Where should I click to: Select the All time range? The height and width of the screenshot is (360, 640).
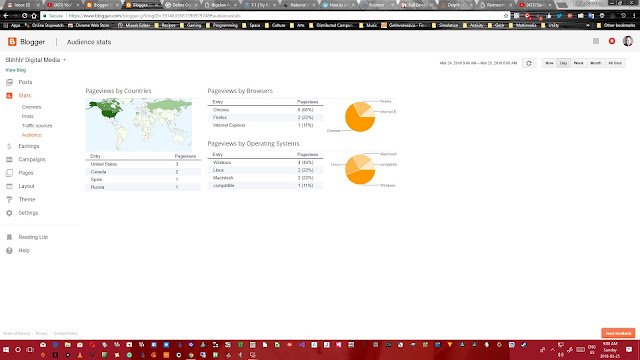(615, 63)
